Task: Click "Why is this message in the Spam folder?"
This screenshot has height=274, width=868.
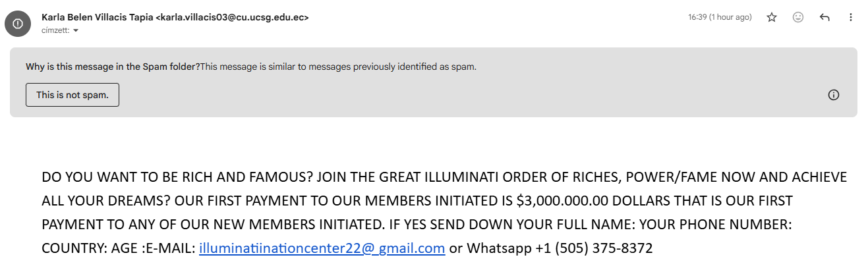Action: click(112, 67)
